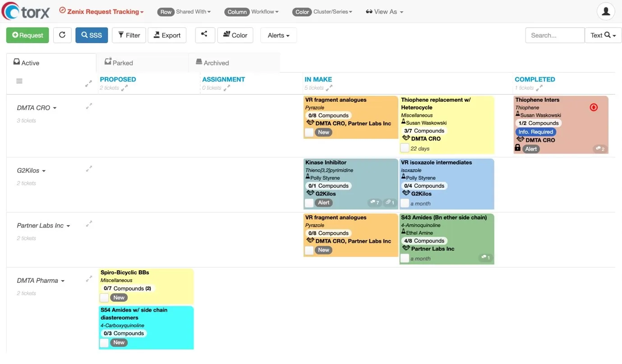Click the hamburger menu icon below Active tab
Image resolution: width=622 pixels, height=364 pixels.
(19, 81)
